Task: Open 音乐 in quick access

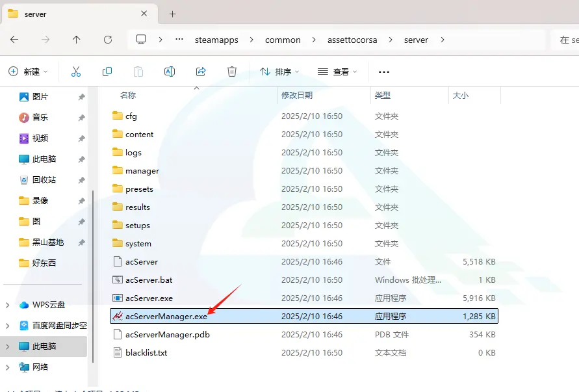Action: [x=40, y=118]
